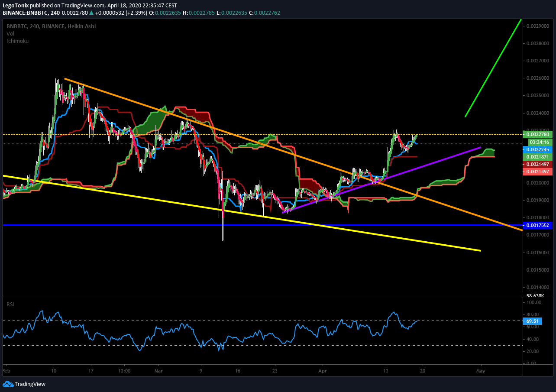Click the 0.0016000 price axis tick
This screenshot has width=556, height=392.
point(538,253)
